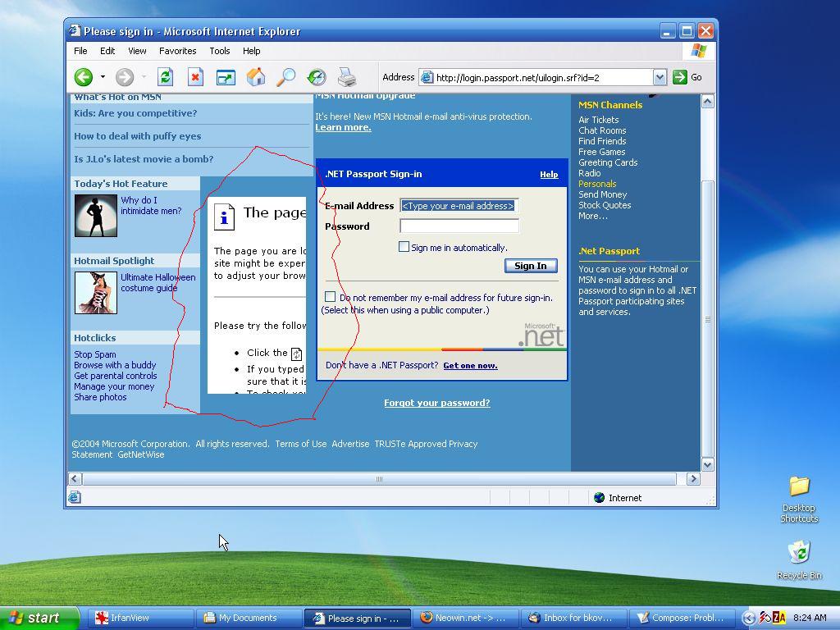The width and height of the screenshot is (840, 630).
Task: Click the Sign In button
Action: 531,266
